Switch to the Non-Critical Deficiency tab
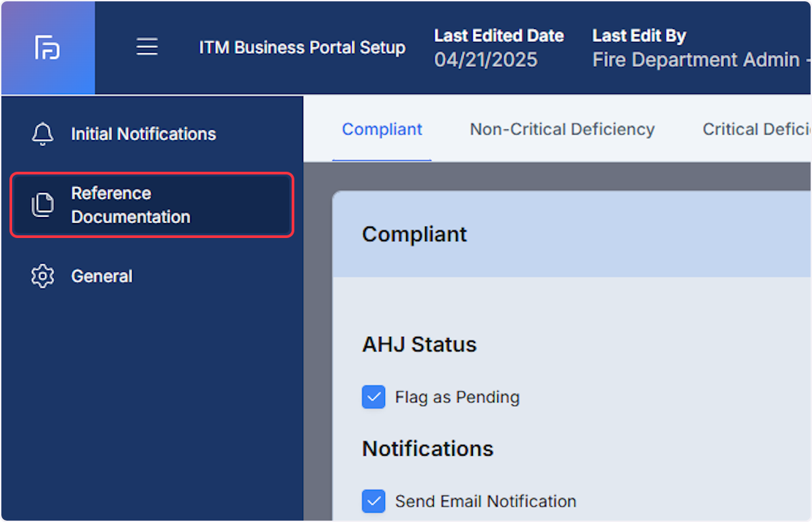 pos(562,129)
